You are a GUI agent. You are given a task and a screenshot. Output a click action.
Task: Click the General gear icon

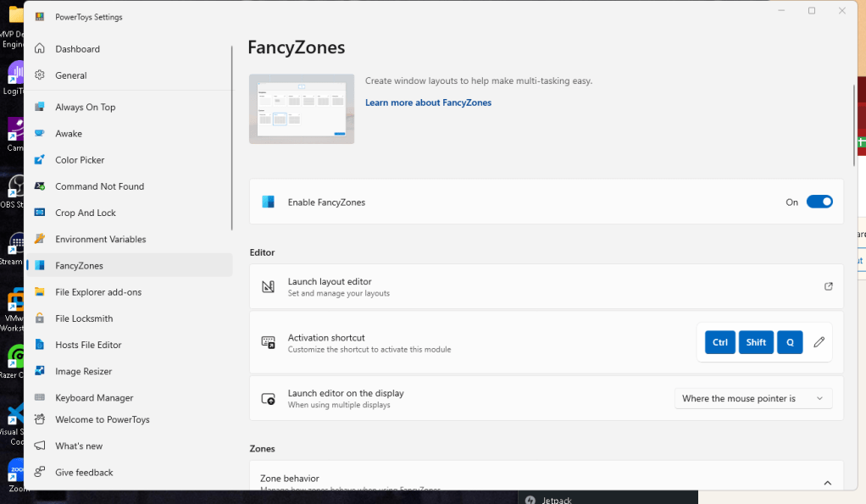click(40, 75)
